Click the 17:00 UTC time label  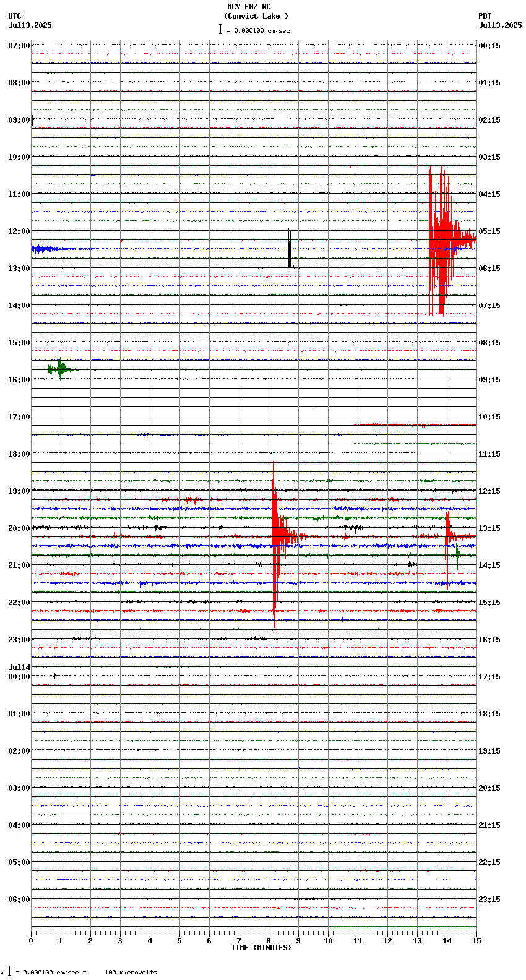click(x=19, y=417)
